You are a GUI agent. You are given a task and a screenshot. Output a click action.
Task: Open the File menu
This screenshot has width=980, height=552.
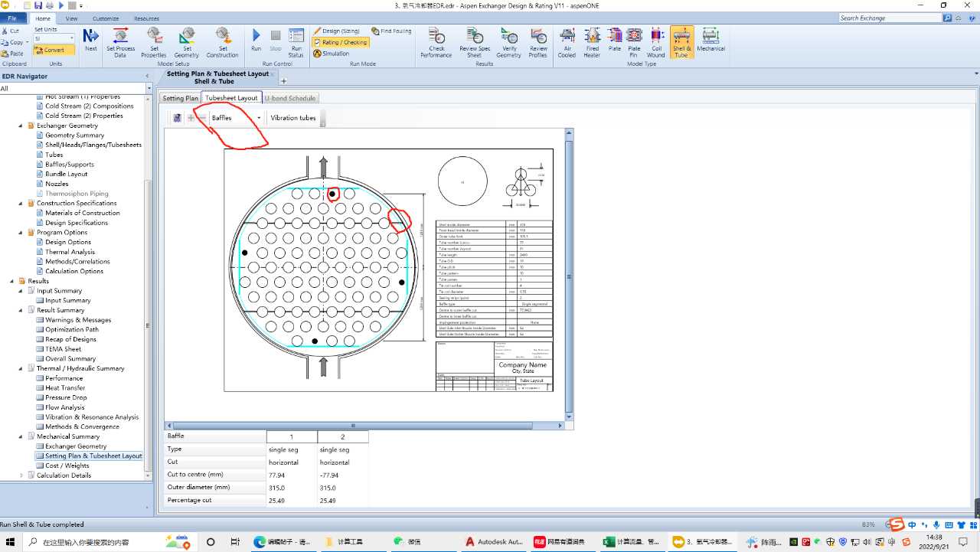click(x=12, y=18)
